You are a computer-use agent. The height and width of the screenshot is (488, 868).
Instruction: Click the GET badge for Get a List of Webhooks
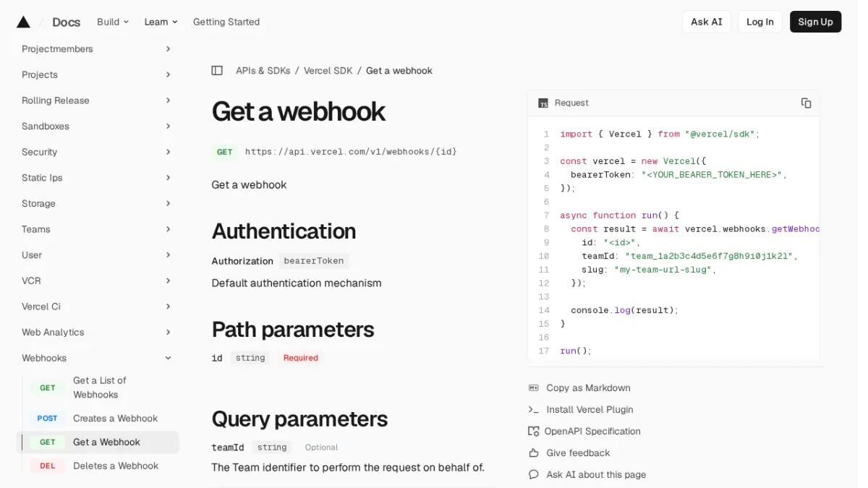pos(48,388)
